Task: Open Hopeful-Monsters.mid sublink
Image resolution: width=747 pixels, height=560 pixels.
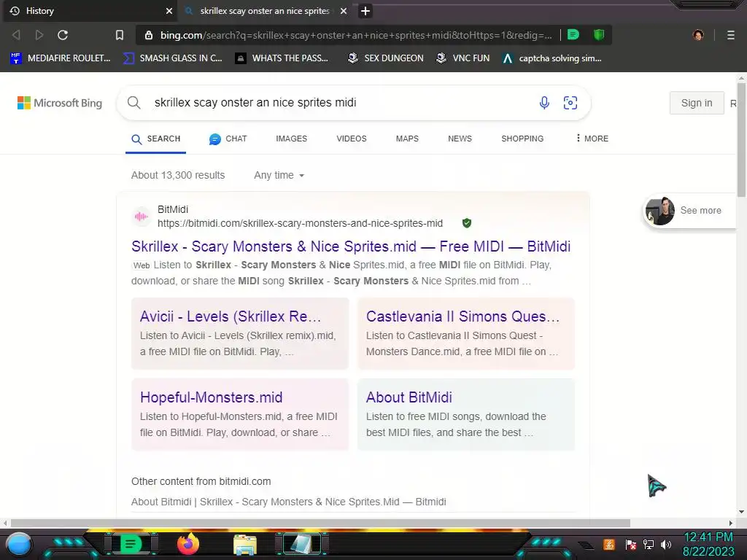Action: (211, 397)
